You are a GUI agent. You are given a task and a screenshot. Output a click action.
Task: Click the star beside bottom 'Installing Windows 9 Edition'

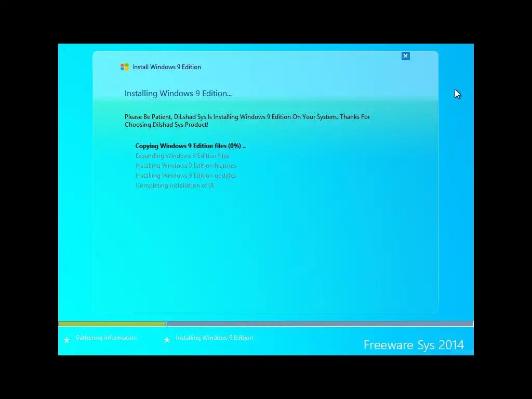click(167, 340)
